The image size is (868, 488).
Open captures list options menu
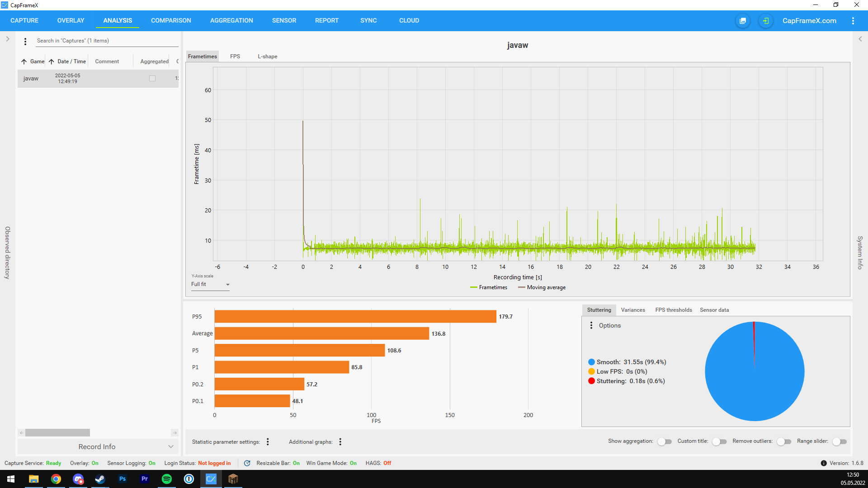pyautogui.click(x=25, y=41)
